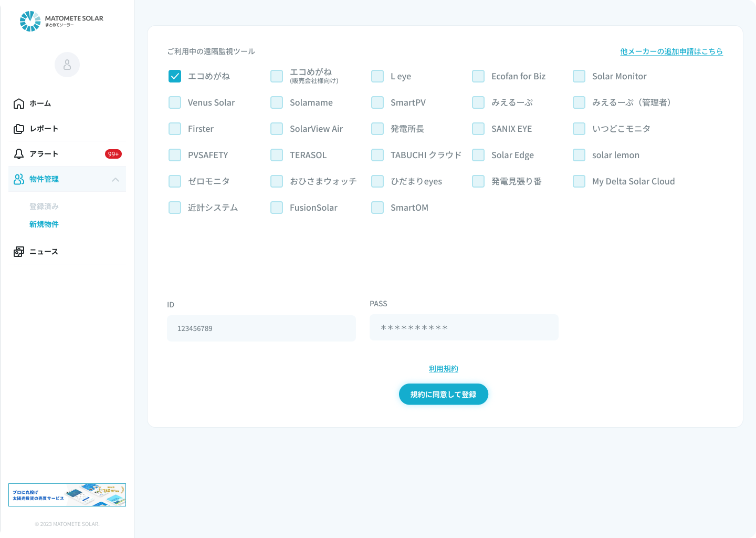Image resolution: width=756 pixels, height=538 pixels.
Task: Click the MATOMETE SOLAR sun logo
Action: [x=30, y=21]
